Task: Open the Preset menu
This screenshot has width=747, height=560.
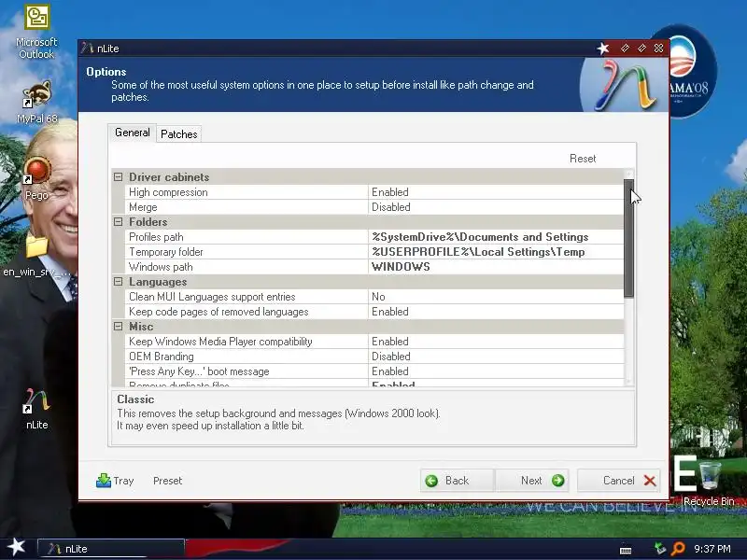Action: point(167,481)
